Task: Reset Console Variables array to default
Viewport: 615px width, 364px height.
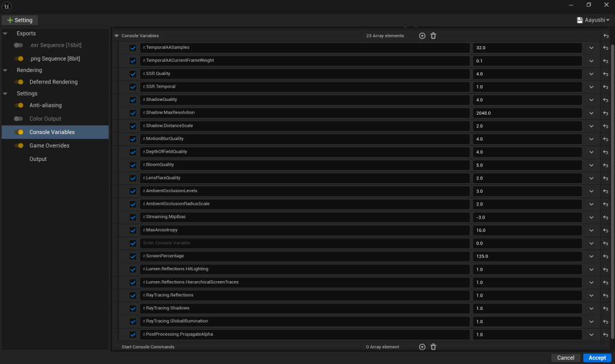Action: 605,36
